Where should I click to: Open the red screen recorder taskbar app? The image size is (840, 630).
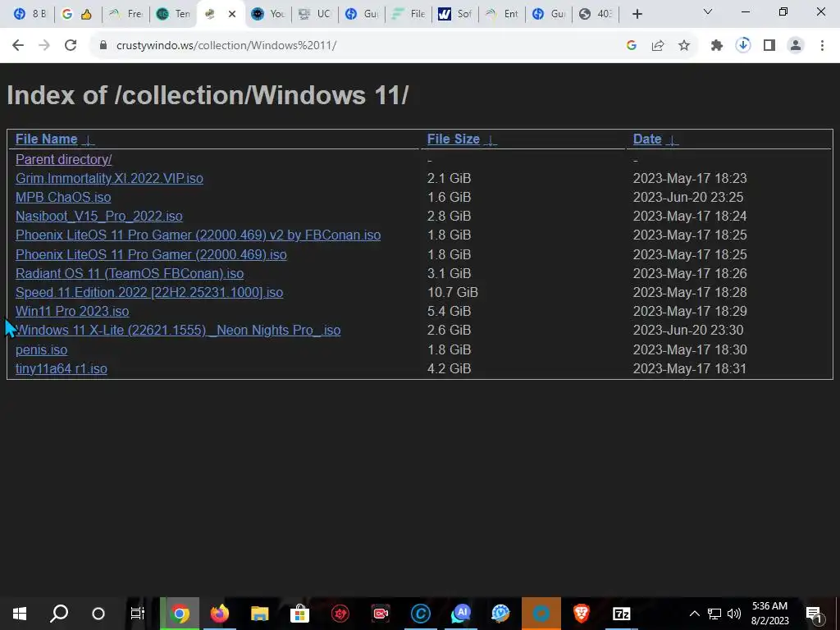click(x=381, y=614)
